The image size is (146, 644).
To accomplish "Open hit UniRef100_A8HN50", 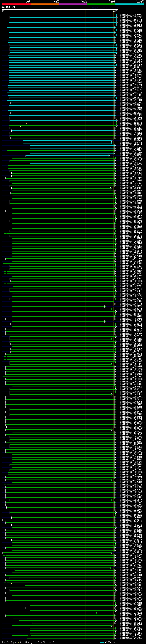I will 131,15.
